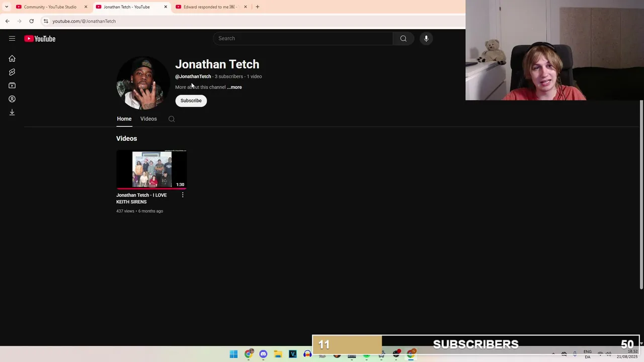The height and width of the screenshot is (362, 644).
Task: Switch to Community - YouTube Studio tab
Action: pyautogui.click(x=50, y=7)
